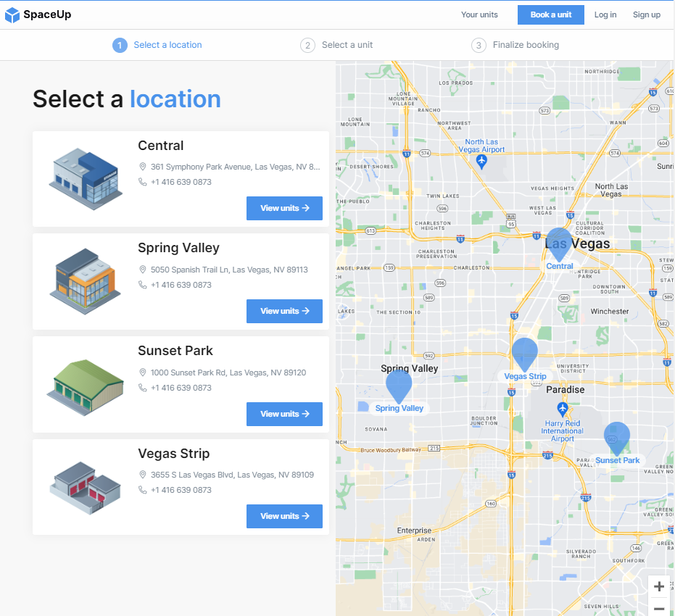Click the Spring Valley map pin marker
The image size is (675, 616).
(x=399, y=386)
